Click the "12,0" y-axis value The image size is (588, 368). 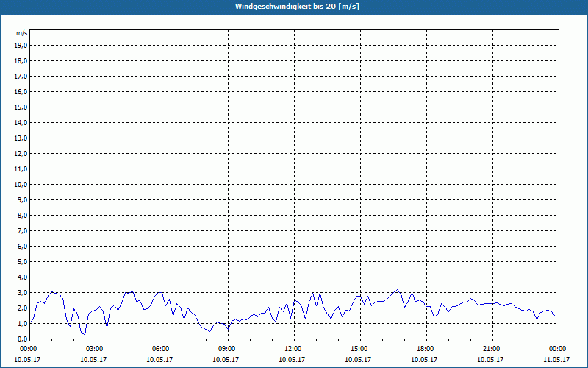click(21, 154)
